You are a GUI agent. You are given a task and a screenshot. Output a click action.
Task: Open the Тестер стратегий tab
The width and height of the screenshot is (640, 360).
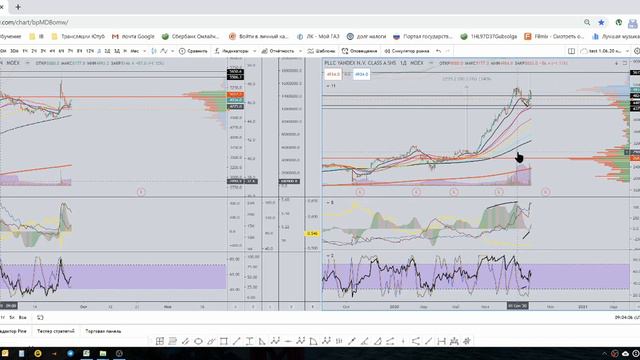click(56, 331)
